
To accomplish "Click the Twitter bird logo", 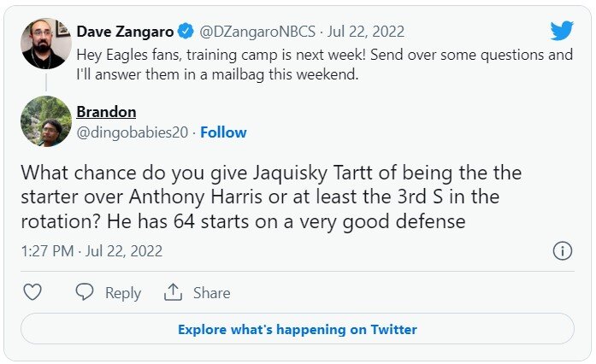I will point(561,32).
